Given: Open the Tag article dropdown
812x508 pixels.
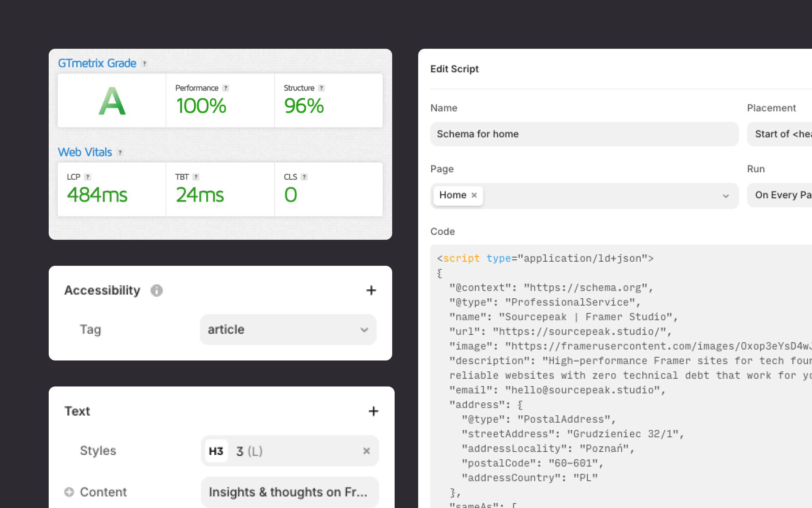Looking at the screenshot, I should (288, 330).
